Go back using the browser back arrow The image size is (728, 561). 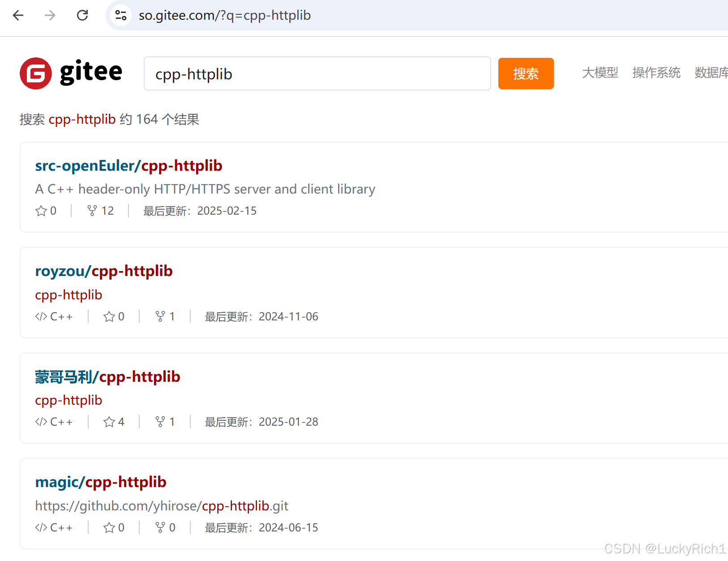18,15
